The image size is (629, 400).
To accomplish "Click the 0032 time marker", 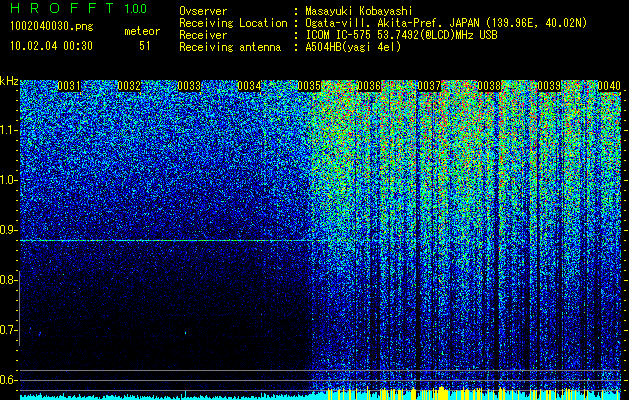I will pyautogui.click(x=129, y=86).
